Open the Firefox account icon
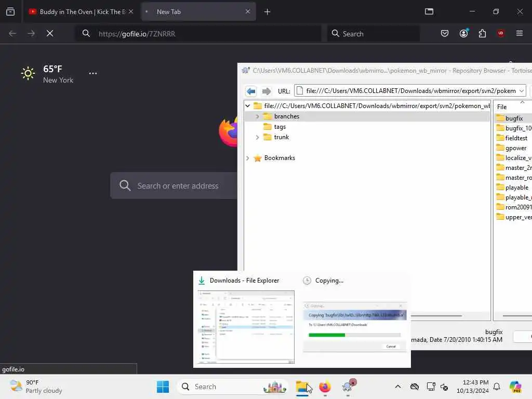The image size is (532, 399). tap(463, 33)
